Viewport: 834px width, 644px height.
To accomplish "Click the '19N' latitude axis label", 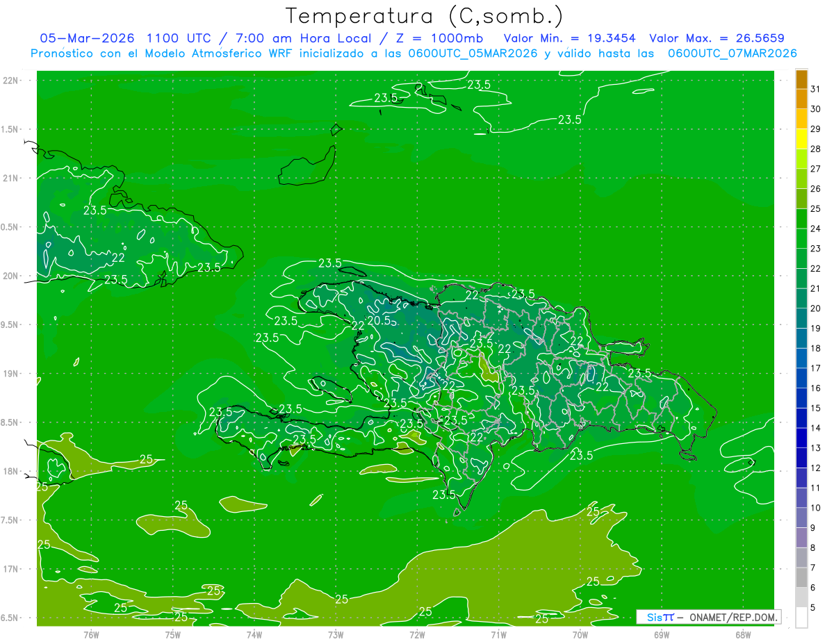I will click(x=11, y=374).
